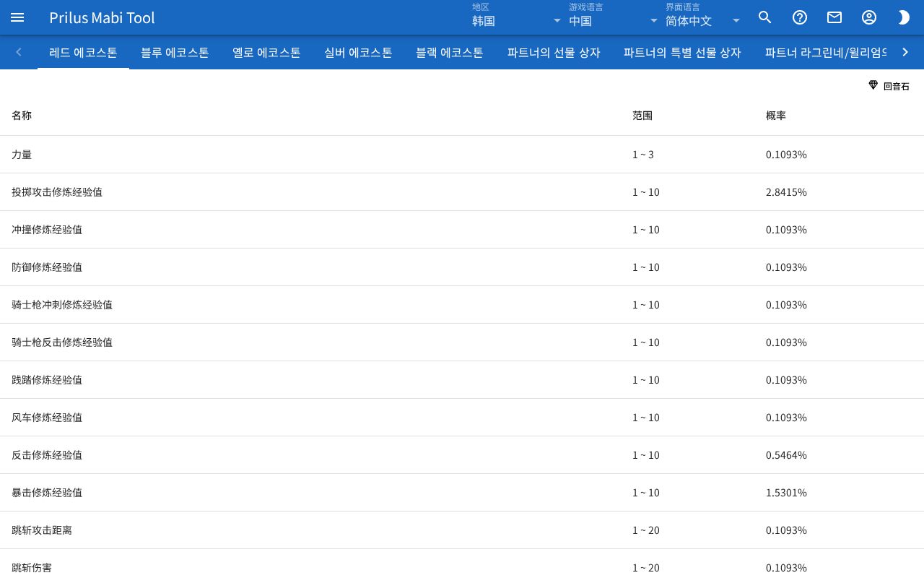This screenshot has width=924, height=578.
Task: Select the 骑士枪反击修炼经验值 row
Action: click(x=462, y=342)
